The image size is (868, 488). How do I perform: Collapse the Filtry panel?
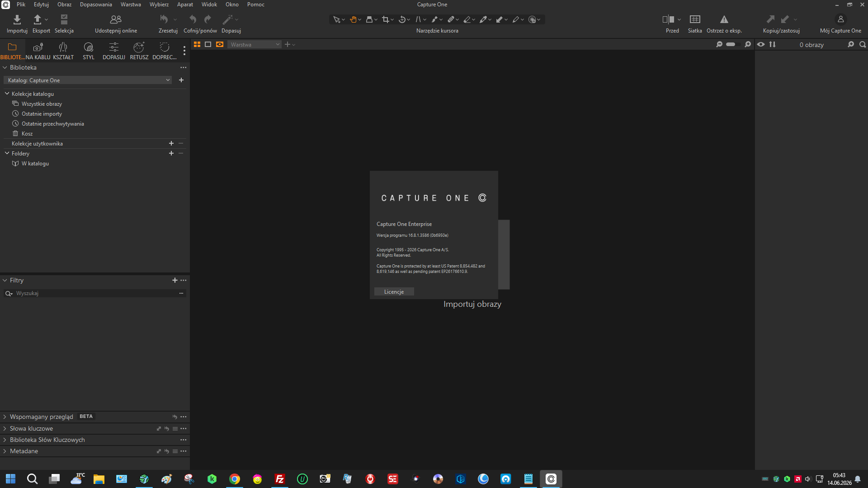click(5, 281)
